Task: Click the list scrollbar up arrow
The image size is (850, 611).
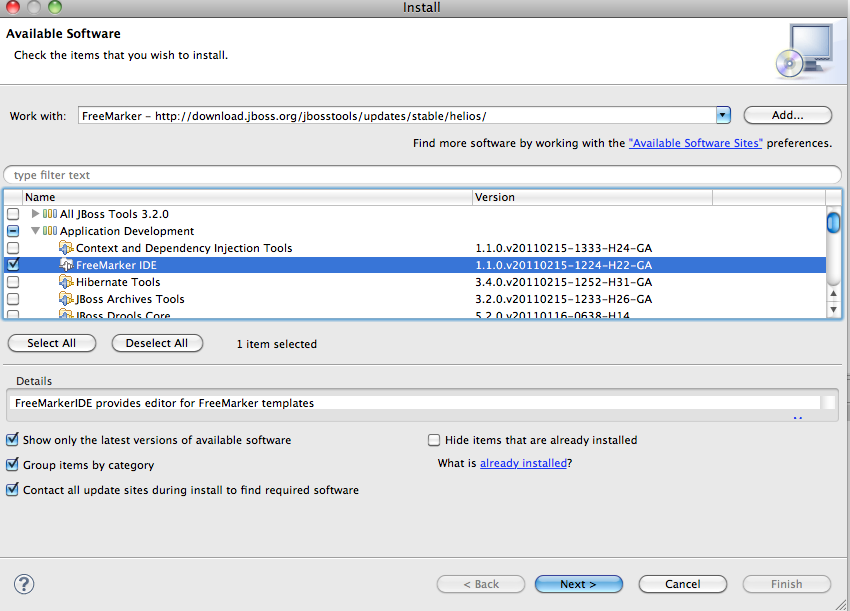Action: pos(833,293)
